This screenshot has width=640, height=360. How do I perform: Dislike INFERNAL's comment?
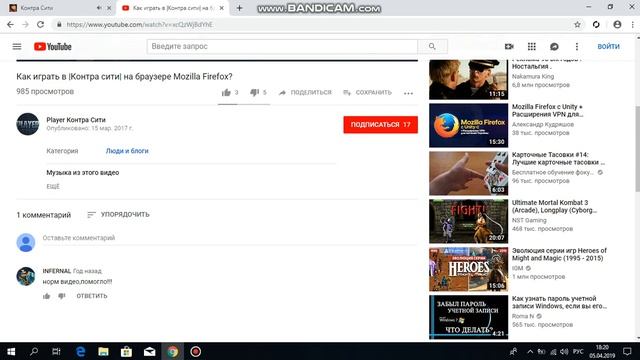(x=62, y=296)
